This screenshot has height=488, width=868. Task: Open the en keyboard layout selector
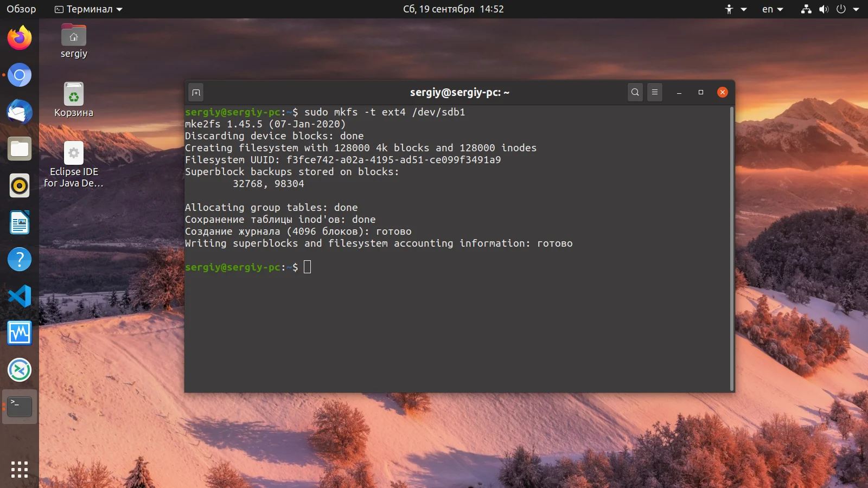click(773, 9)
